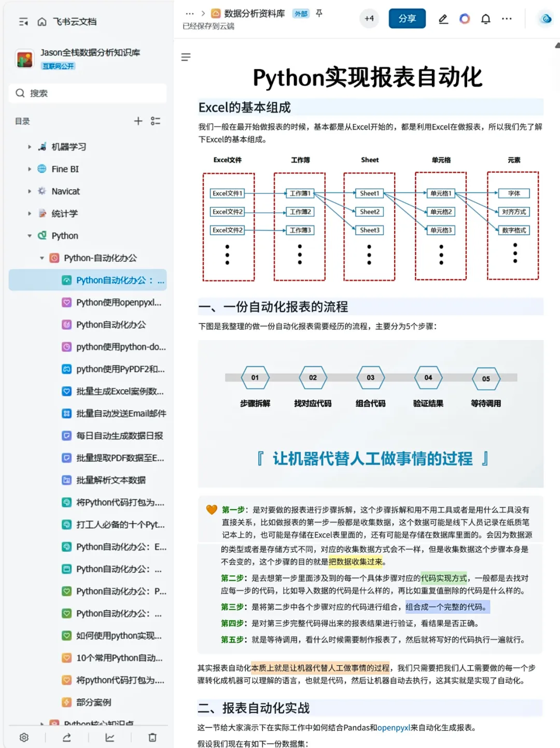Open more options ellipsis in header
This screenshot has width=560, height=748.
pyautogui.click(x=507, y=19)
